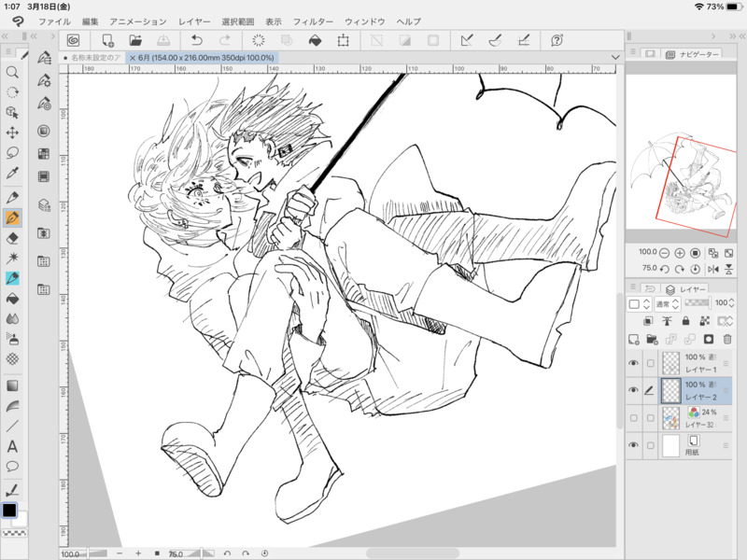Delete the selected layer trash icon

point(727,339)
